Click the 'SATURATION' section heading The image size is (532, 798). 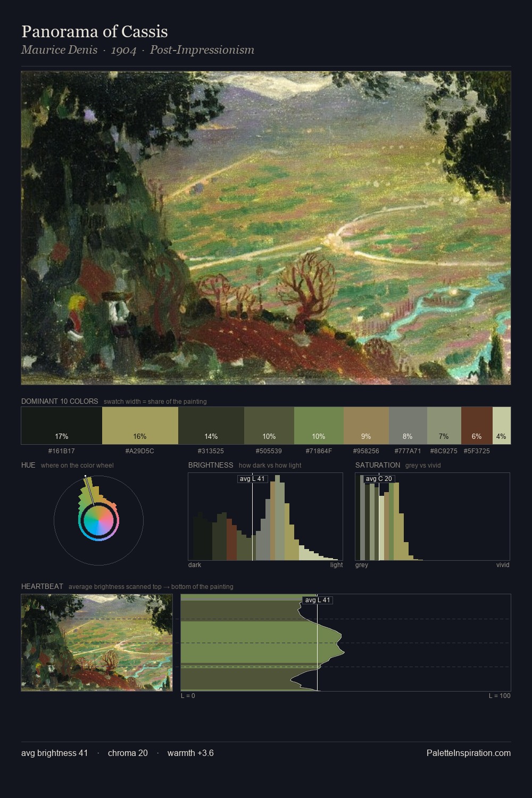click(x=378, y=465)
